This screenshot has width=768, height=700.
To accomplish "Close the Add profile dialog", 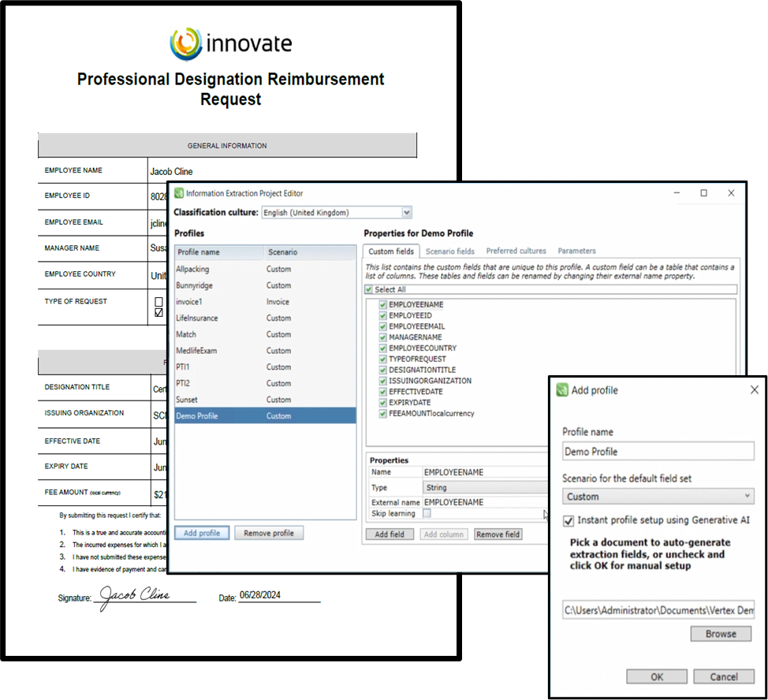I will (754, 390).
